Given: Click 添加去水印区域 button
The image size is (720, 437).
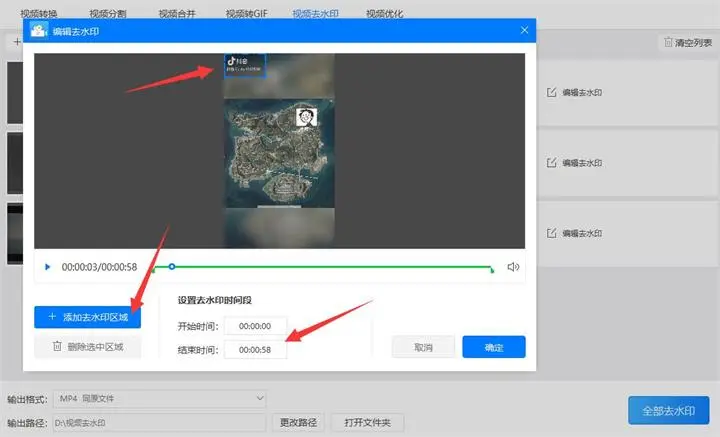Looking at the screenshot, I should point(87,317).
